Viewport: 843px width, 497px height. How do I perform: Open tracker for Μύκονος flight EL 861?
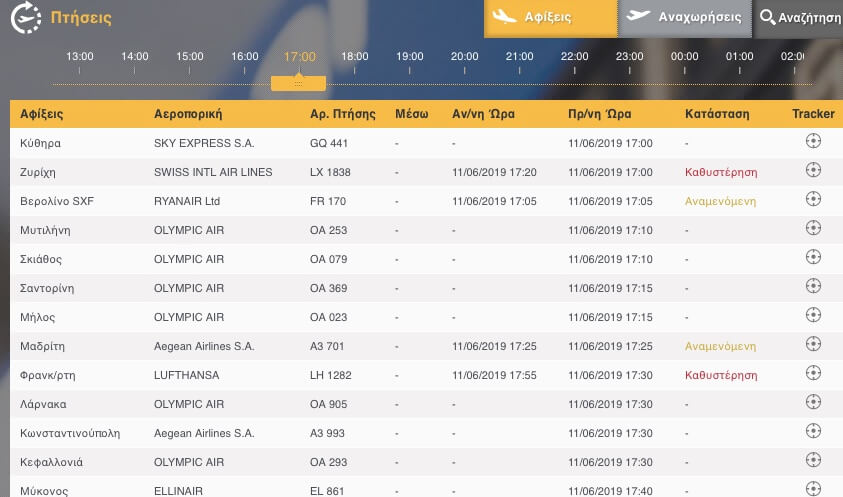(813, 488)
